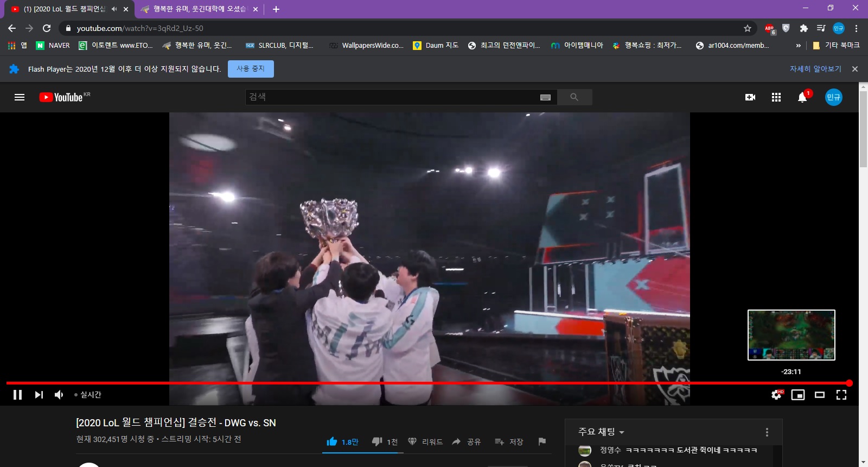This screenshot has height=467, width=868.
Task: Open YouTube settings gear in player
Action: click(x=776, y=395)
